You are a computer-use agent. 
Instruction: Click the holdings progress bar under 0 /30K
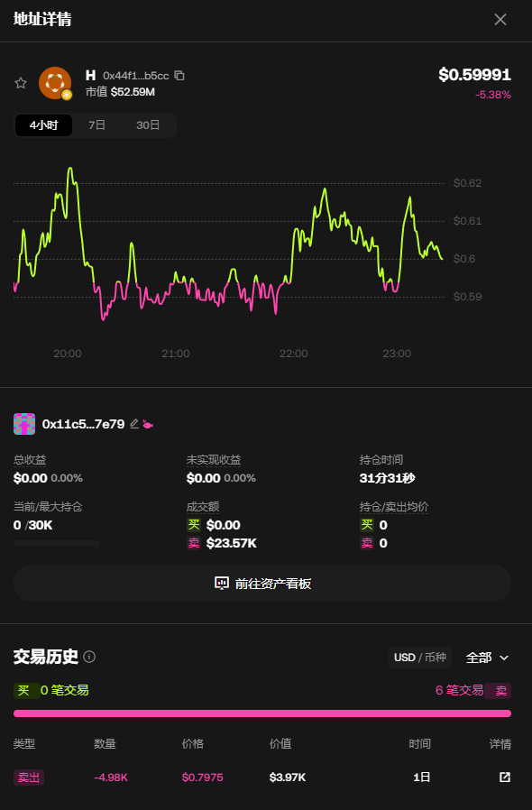pos(57,543)
